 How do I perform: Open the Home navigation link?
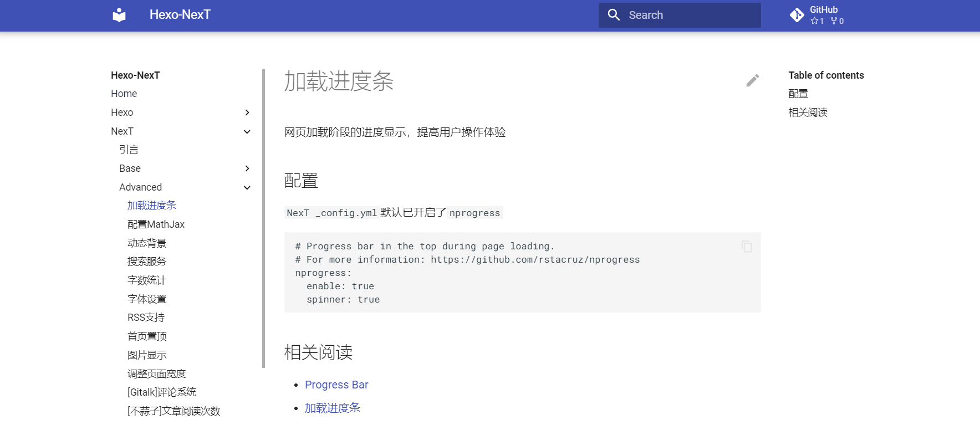point(124,94)
